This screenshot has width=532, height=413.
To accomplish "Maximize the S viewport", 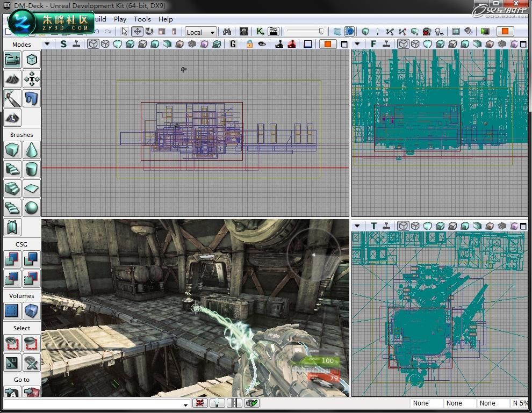I will [x=344, y=44].
